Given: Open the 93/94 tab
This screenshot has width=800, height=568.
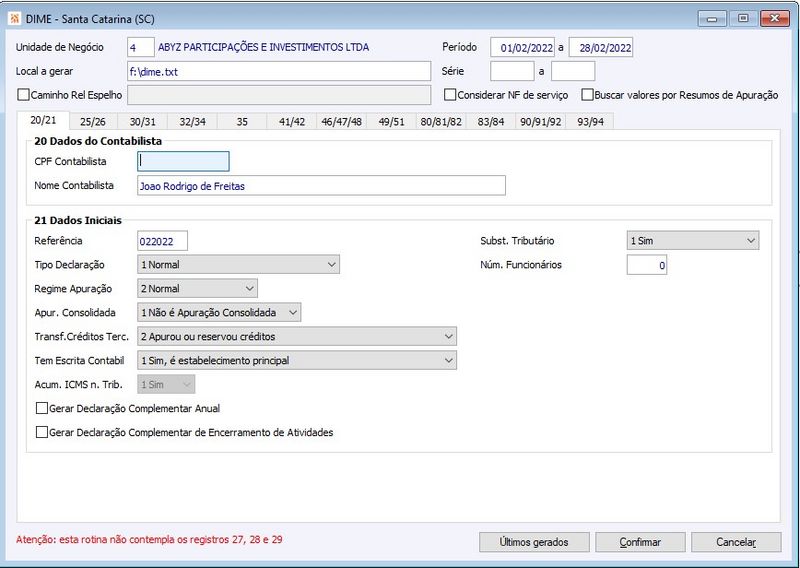Looking at the screenshot, I should [x=590, y=121].
